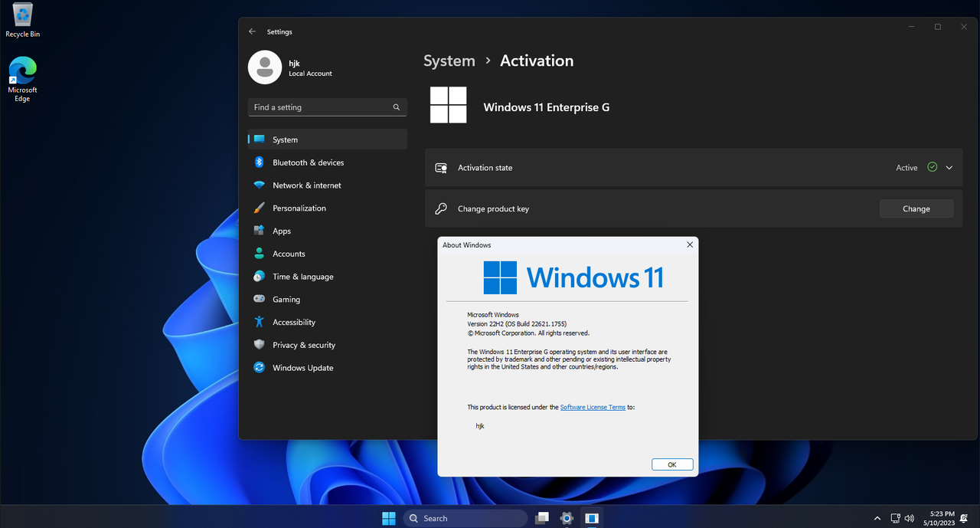Close the About Windows dialog
Screen dimensions: 980x528
click(690, 245)
